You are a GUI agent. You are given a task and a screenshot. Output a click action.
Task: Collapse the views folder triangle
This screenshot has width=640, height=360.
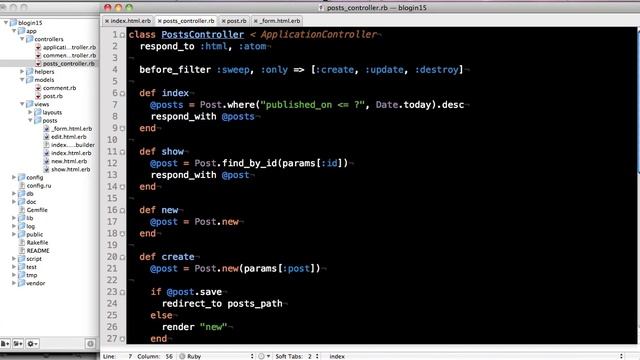(22, 104)
